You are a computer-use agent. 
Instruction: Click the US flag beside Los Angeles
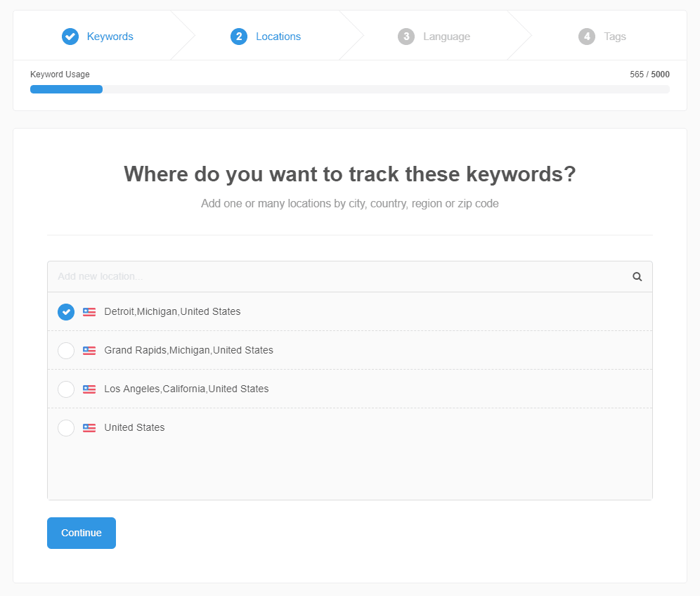89,389
